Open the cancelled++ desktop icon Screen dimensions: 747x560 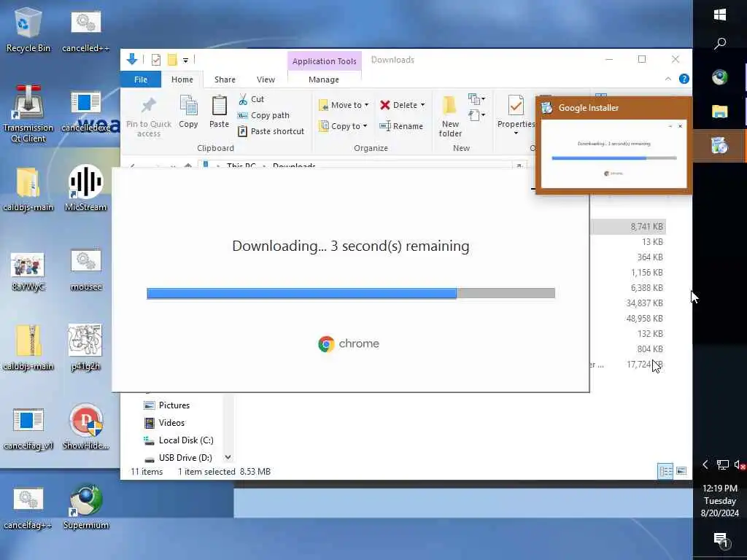click(86, 29)
